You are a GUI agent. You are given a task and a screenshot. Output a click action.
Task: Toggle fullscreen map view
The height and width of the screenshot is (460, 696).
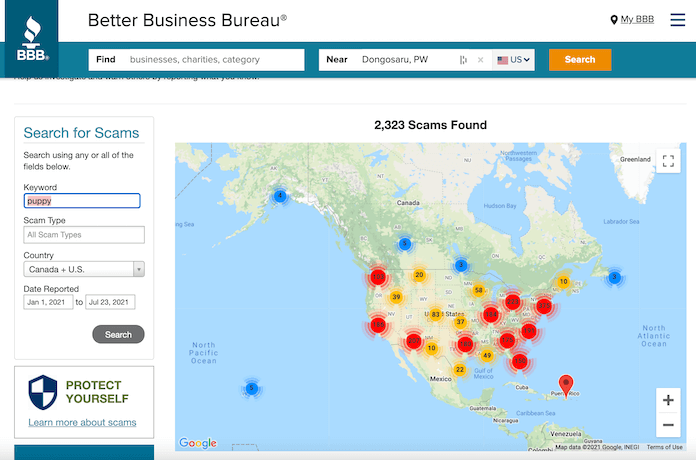[668, 161]
